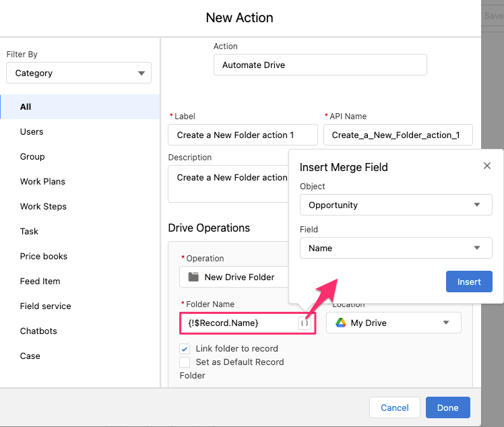
Task: Focus the API Name text field
Action: (x=398, y=135)
